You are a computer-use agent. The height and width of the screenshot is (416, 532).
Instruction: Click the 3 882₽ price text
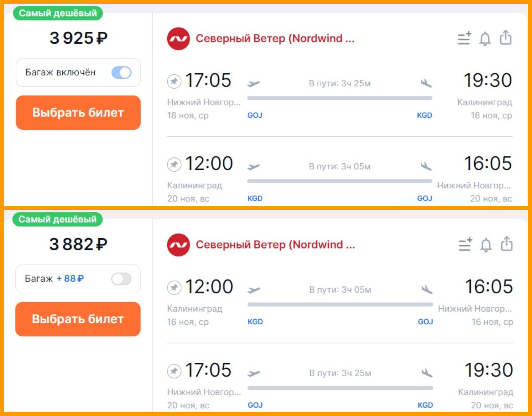point(78,244)
